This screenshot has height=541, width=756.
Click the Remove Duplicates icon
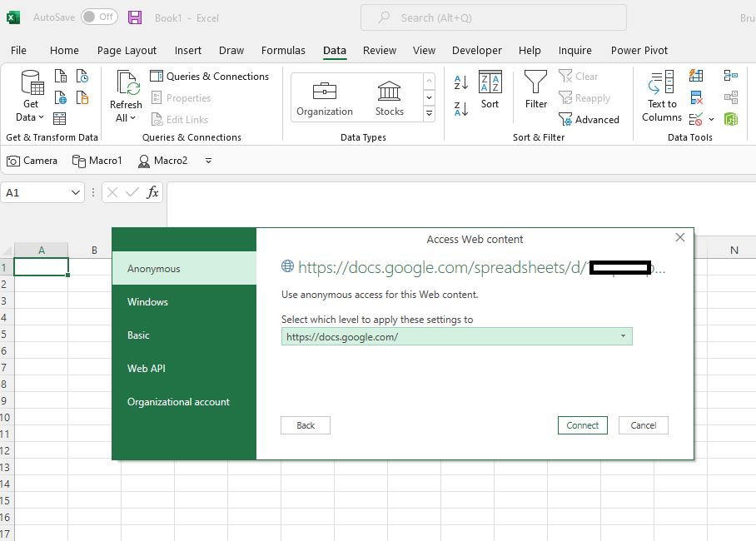[x=696, y=98]
